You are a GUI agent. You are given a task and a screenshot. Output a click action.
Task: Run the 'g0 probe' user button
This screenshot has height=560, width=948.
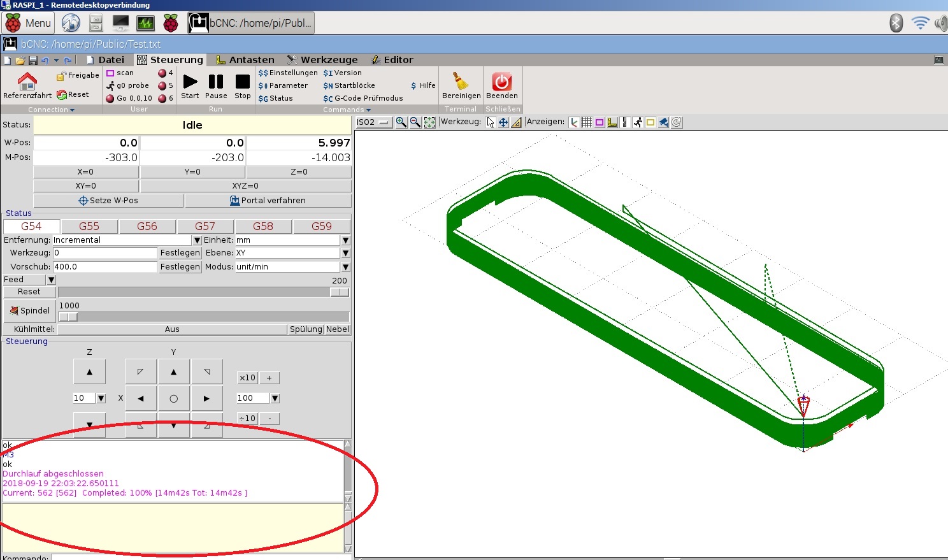point(127,85)
